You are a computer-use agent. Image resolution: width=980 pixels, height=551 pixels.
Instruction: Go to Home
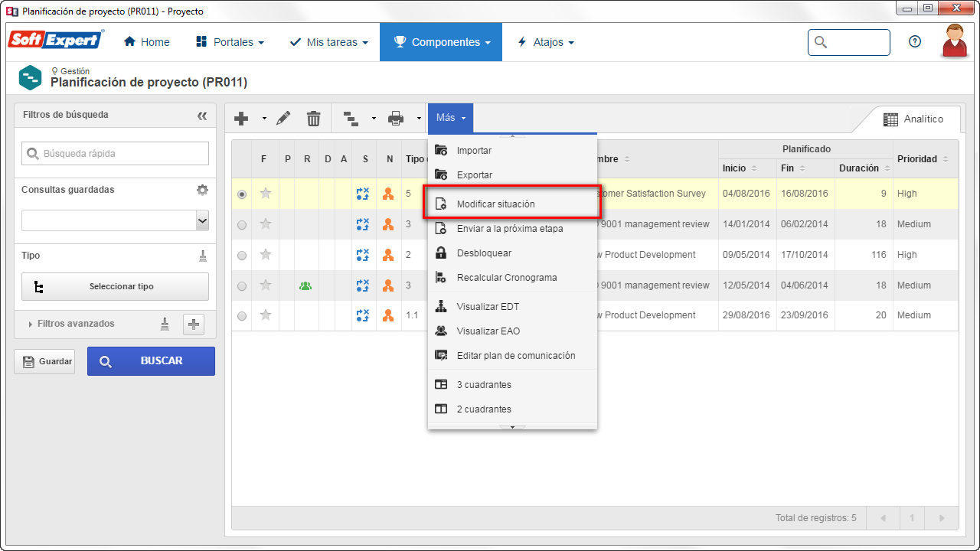pyautogui.click(x=147, y=42)
